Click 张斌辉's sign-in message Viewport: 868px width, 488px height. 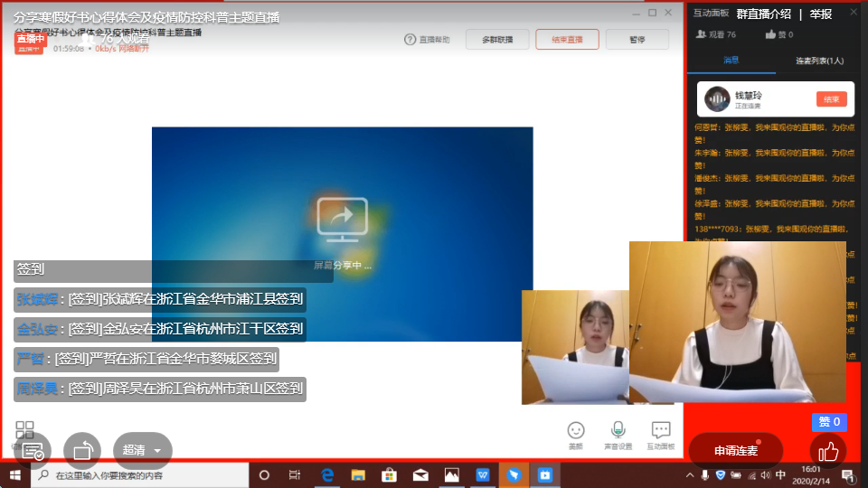(160, 299)
